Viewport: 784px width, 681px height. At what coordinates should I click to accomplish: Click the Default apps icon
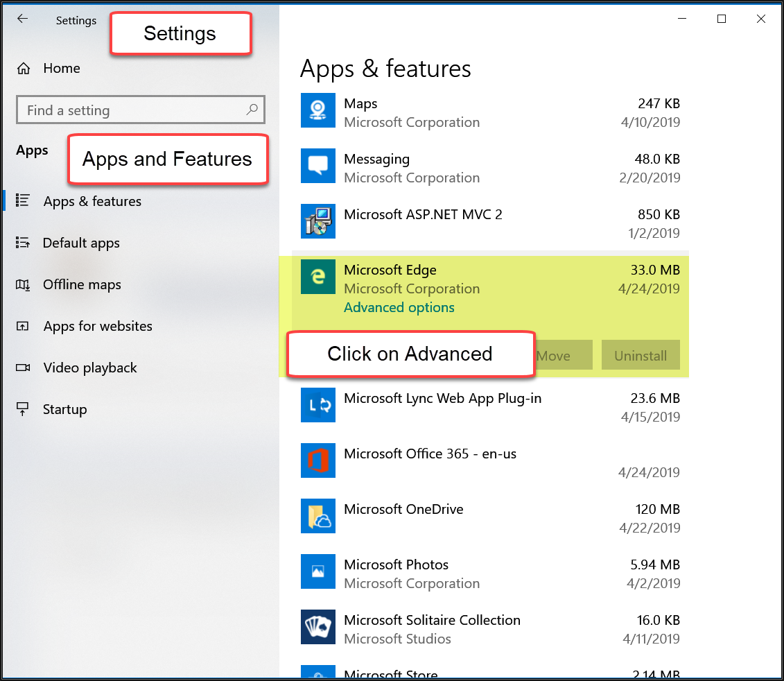(22, 243)
